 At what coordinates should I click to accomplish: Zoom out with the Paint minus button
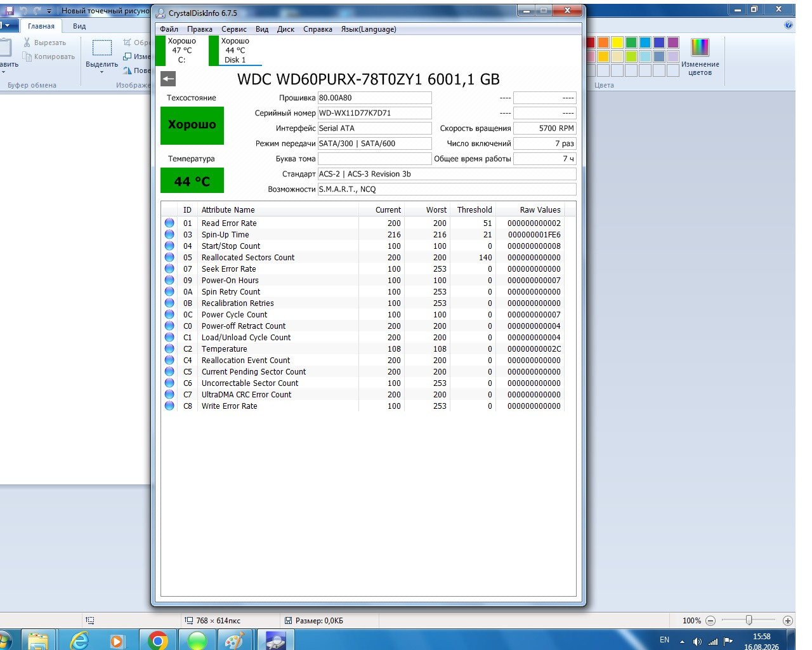710,621
